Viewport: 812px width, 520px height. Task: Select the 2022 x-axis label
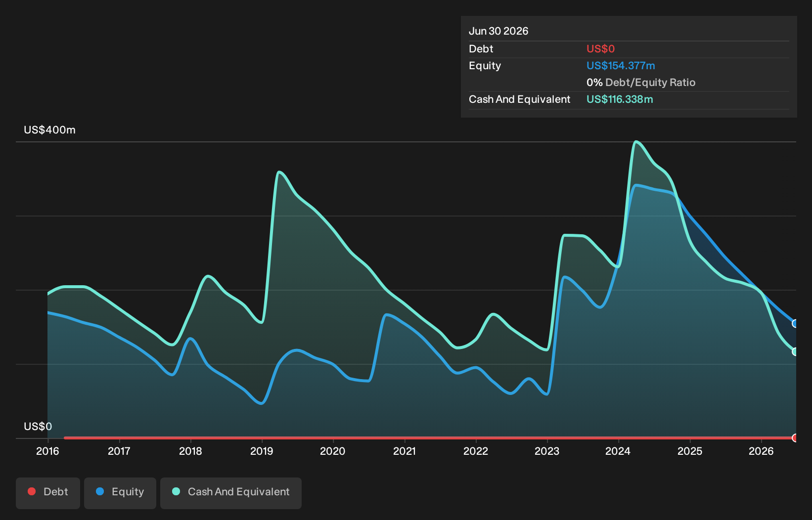click(x=476, y=451)
